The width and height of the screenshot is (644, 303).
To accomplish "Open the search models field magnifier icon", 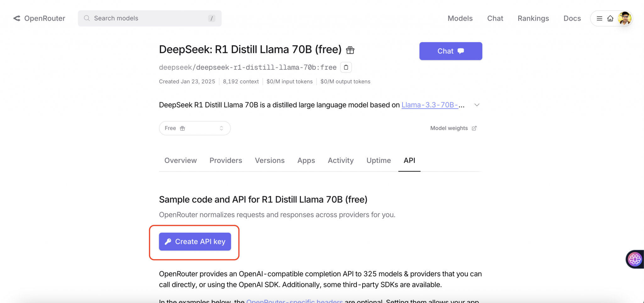I will coord(86,18).
